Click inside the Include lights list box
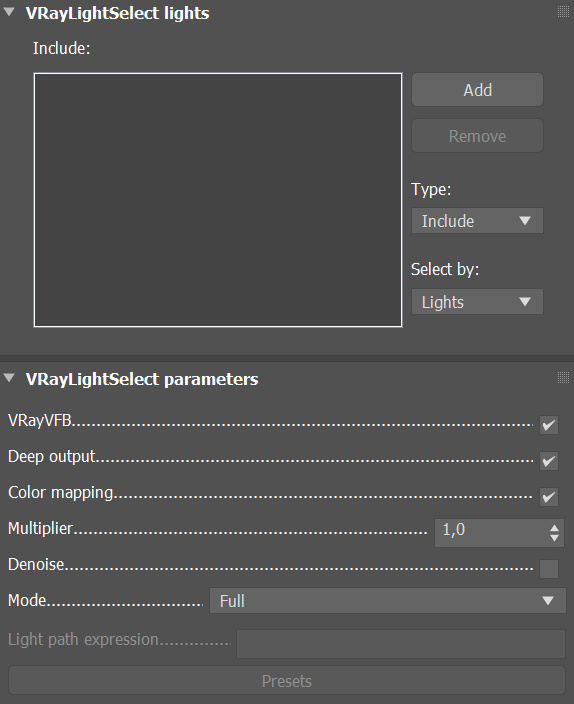Screen dimensions: 574x704 (x=218, y=200)
